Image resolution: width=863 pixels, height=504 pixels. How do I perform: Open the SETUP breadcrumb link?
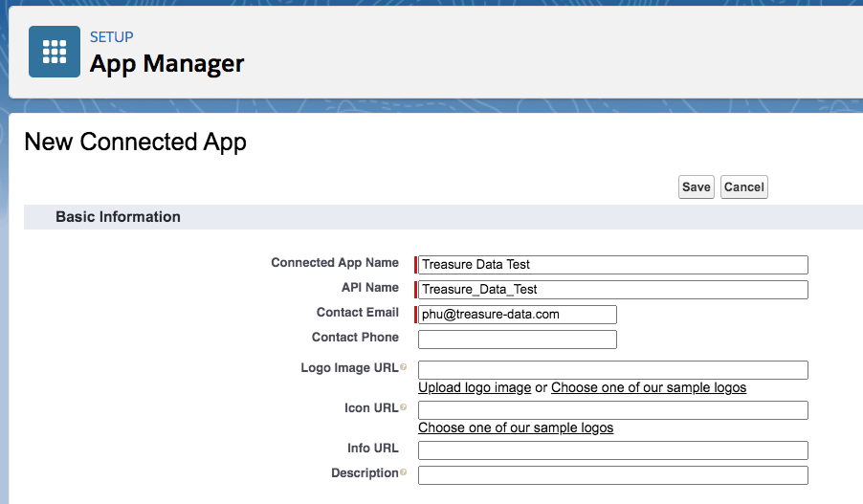[111, 37]
